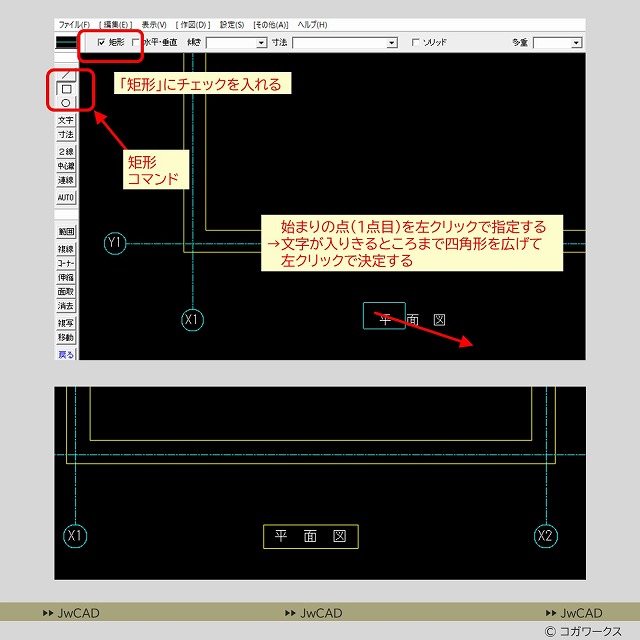Activate the 寸法 dimension tool

click(x=66, y=134)
